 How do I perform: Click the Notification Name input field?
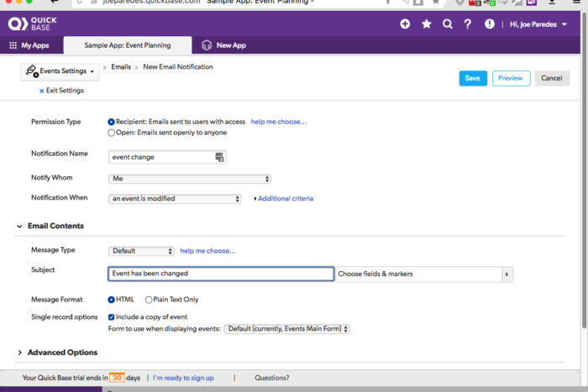coord(167,157)
